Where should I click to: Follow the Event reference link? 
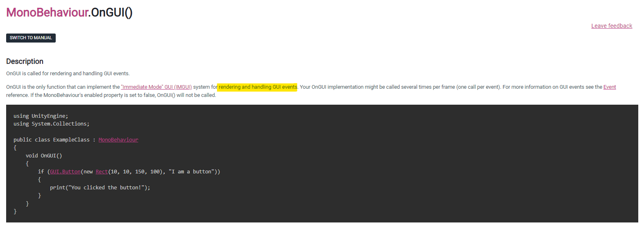[x=610, y=87]
